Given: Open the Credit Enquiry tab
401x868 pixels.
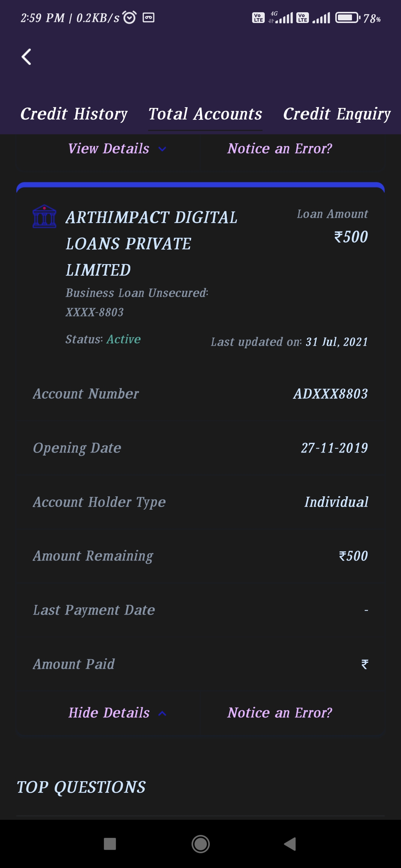Looking at the screenshot, I should (337, 114).
